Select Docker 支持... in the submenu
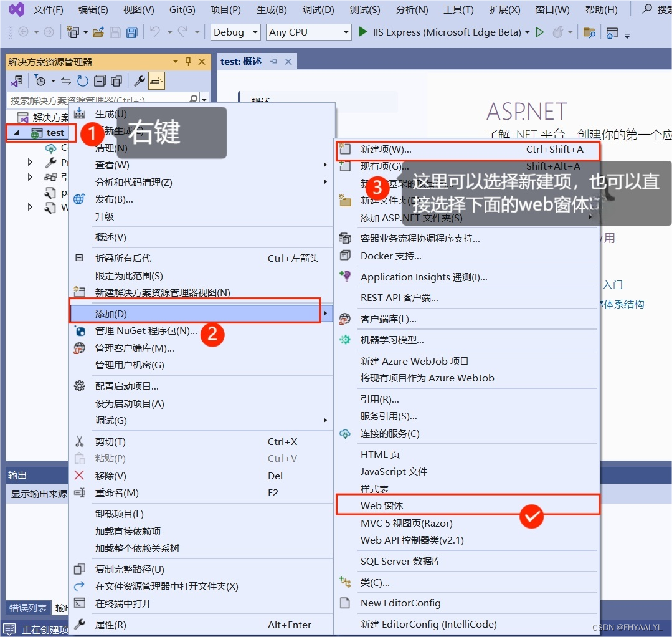Viewport: 672px width, 637px height. (x=467, y=256)
